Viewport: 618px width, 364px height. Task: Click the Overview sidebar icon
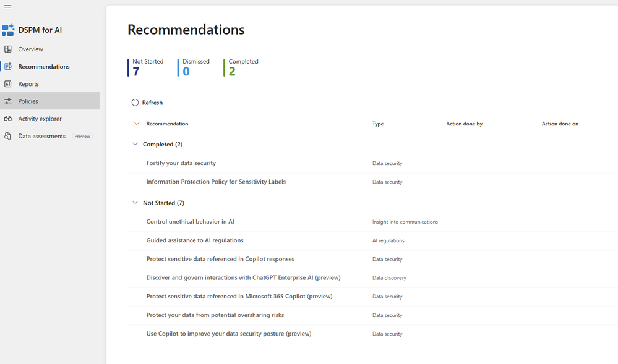coord(8,49)
